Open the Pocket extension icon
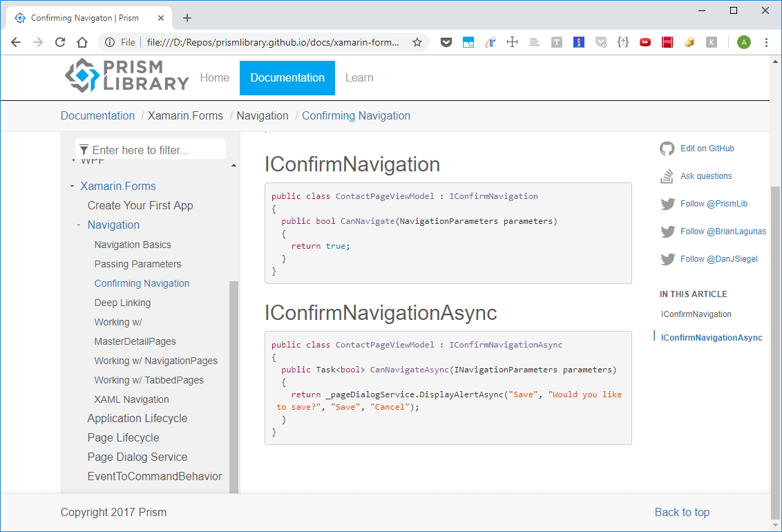Screen dimensions: 782x532 [446, 42]
